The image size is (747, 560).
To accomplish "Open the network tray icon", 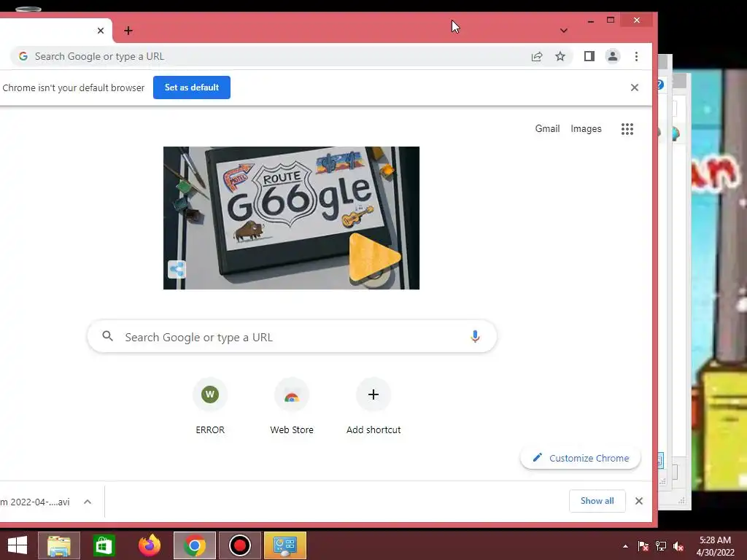I will [661, 546].
